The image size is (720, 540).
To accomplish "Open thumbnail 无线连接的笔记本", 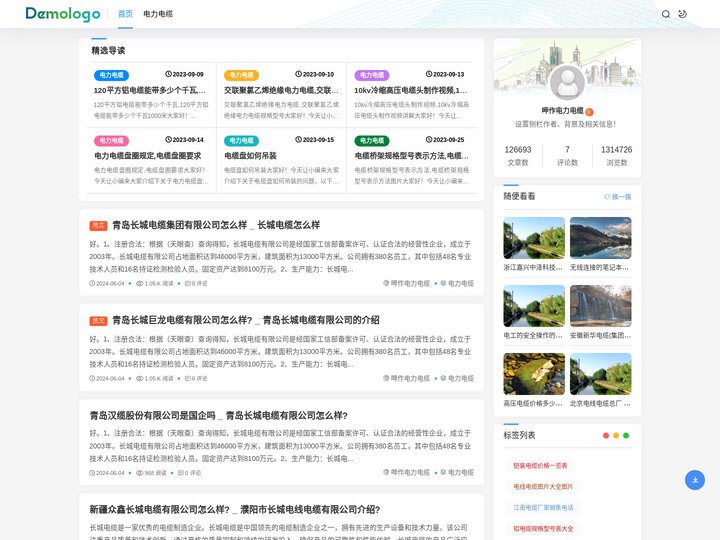I will (x=601, y=238).
